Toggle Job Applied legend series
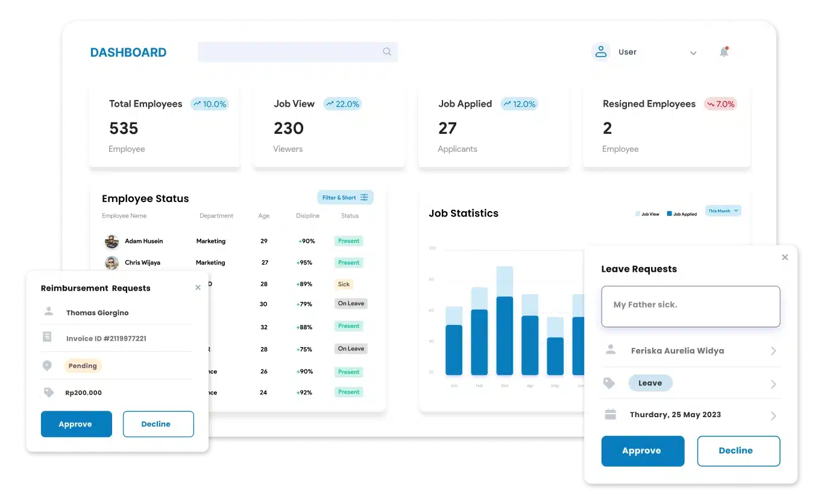This screenshot has height=504, width=824. tap(682, 214)
